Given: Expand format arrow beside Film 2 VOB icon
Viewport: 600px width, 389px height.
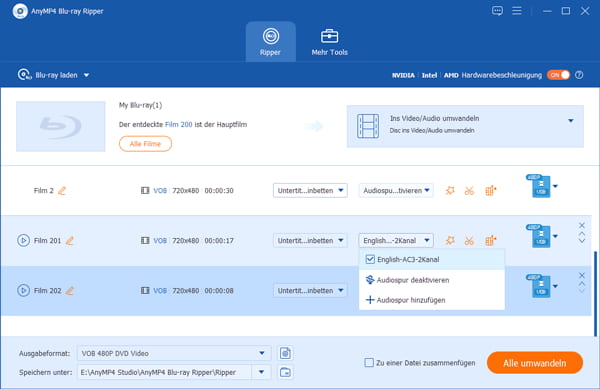Looking at the screenshot, I should (555, 186).
